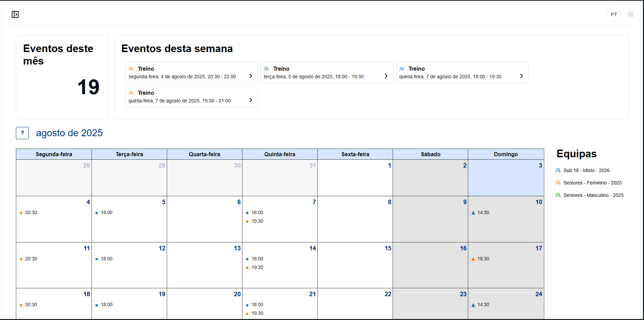Open Monday 4 August Treino chevron

click(x=251, y=76)
